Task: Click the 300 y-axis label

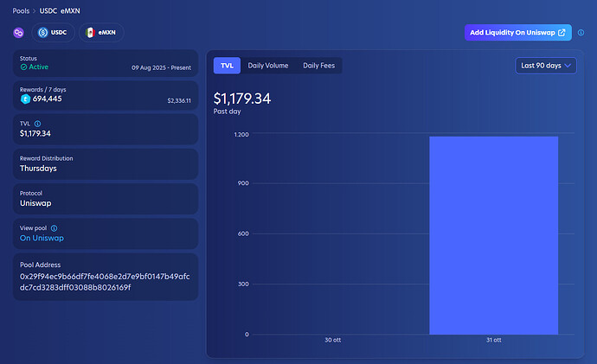Action: [243, 284]
